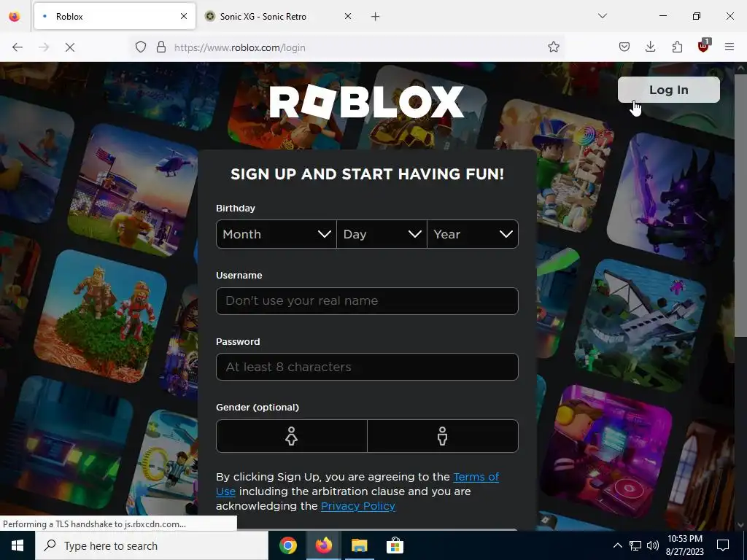Open the Privacy Policy link
This screenshot has height=560, width=747.
coord(357,506)
